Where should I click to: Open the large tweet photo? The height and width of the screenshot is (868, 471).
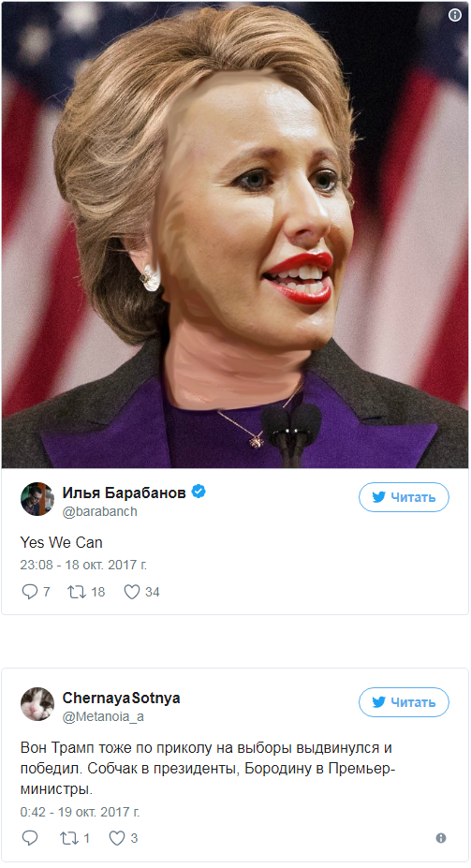[235, 234]
